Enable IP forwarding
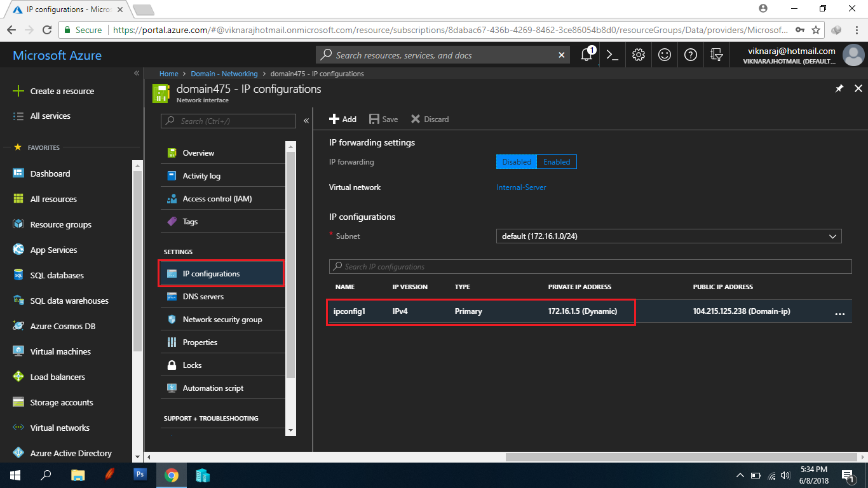Viewport: 868px width, 488px height. click(x=556, y=161)
